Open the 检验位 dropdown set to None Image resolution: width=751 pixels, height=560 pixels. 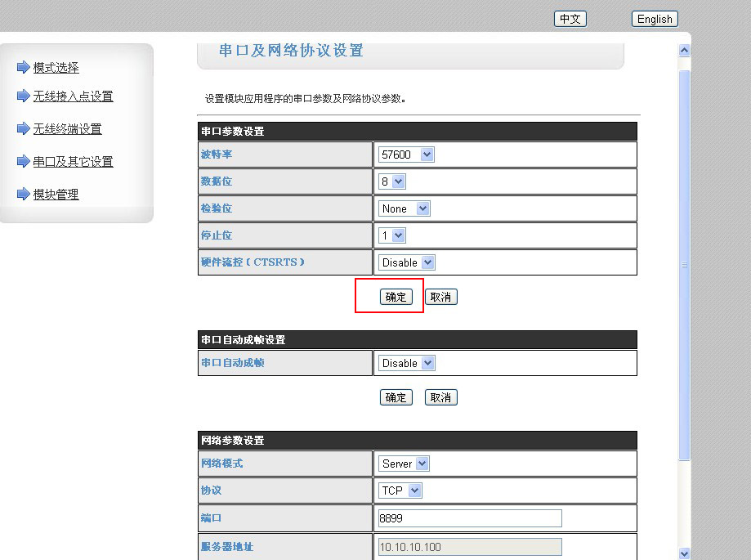[404, 208]
